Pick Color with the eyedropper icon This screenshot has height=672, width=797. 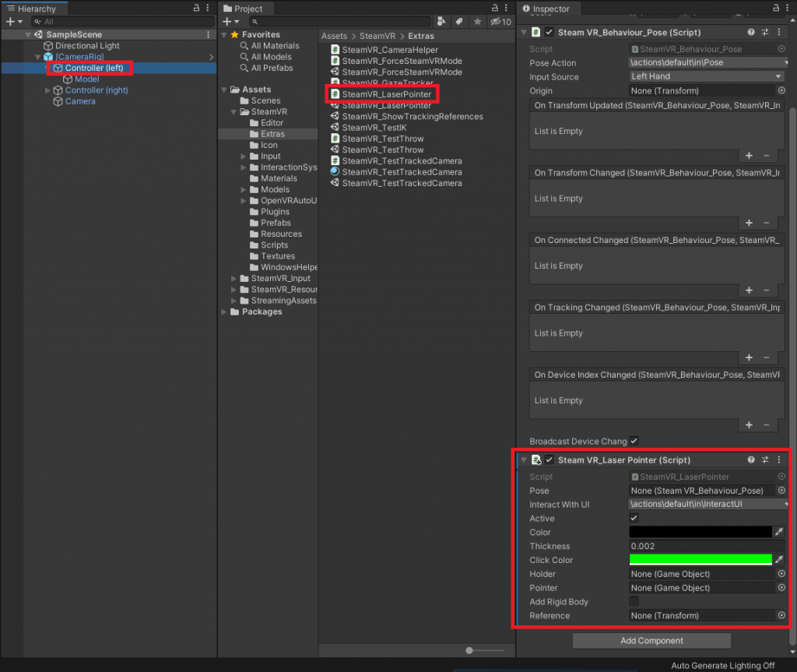(x=779, y=532)
